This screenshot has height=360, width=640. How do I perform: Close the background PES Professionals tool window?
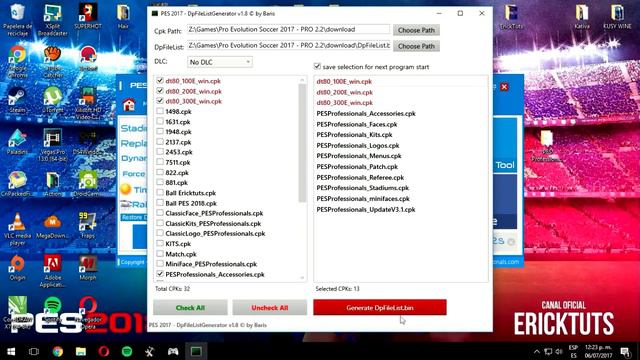click(504, 87)
